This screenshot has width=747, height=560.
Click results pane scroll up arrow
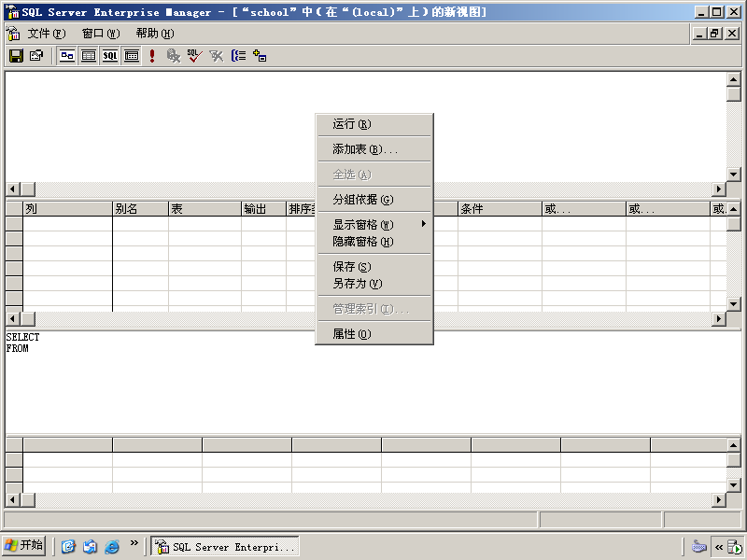(734, 445)
